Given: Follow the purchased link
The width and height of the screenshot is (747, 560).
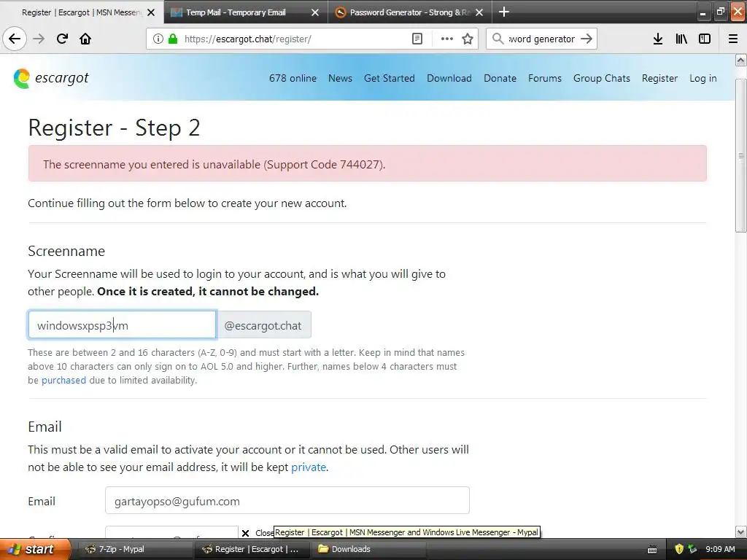Looking at the screenshot, I should pyautogui.click(x=64, y=380).
